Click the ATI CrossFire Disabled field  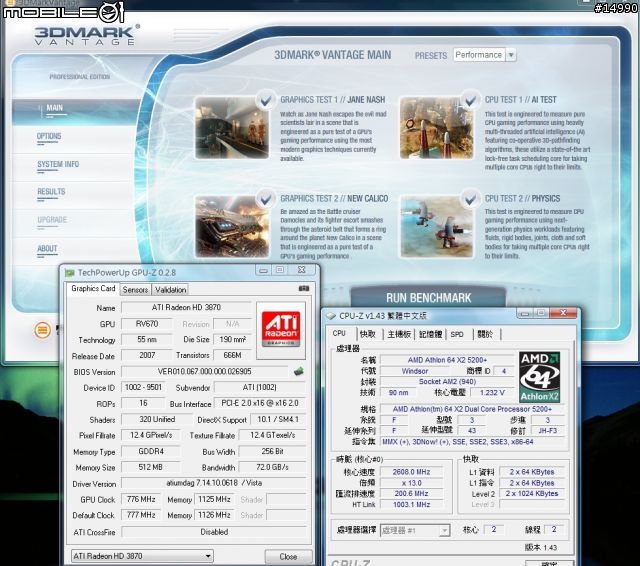coord(214,532)
